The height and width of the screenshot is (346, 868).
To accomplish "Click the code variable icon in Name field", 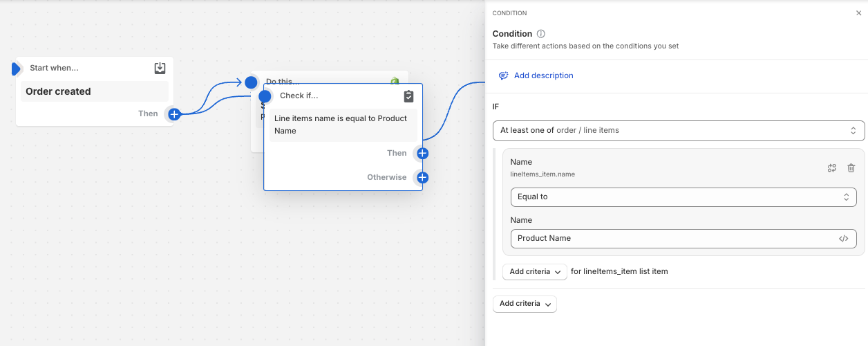I will pyautogui.click(x=843, y=239).
